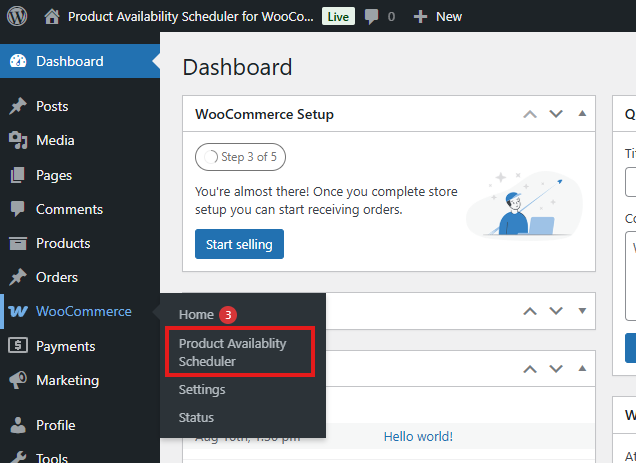This screenshot has width=636, height=463.
Task: Click the Start selling button
Action: [x=239, y=244]
